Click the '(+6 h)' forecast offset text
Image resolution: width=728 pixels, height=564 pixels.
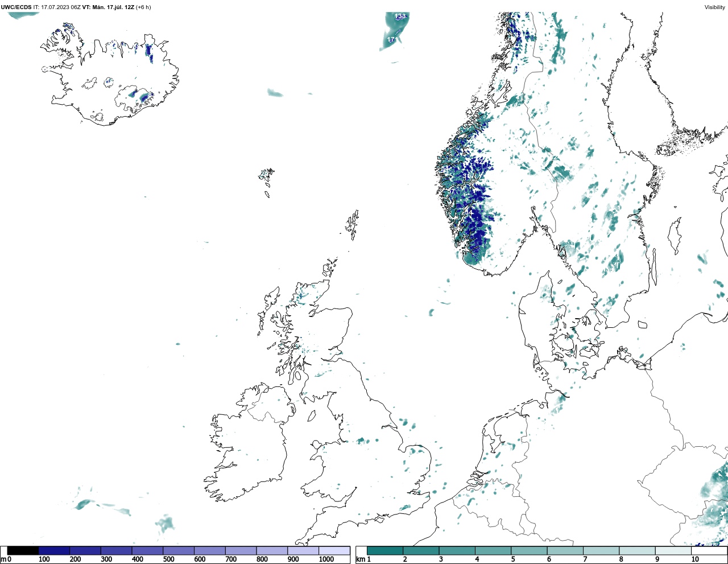pos(143,7)
